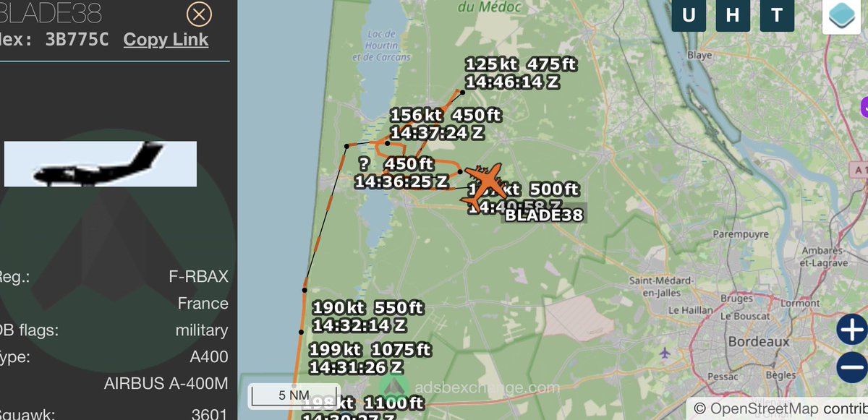868x420 pixels.
Task: Click the purple button at right map edge
Action: 864,107
